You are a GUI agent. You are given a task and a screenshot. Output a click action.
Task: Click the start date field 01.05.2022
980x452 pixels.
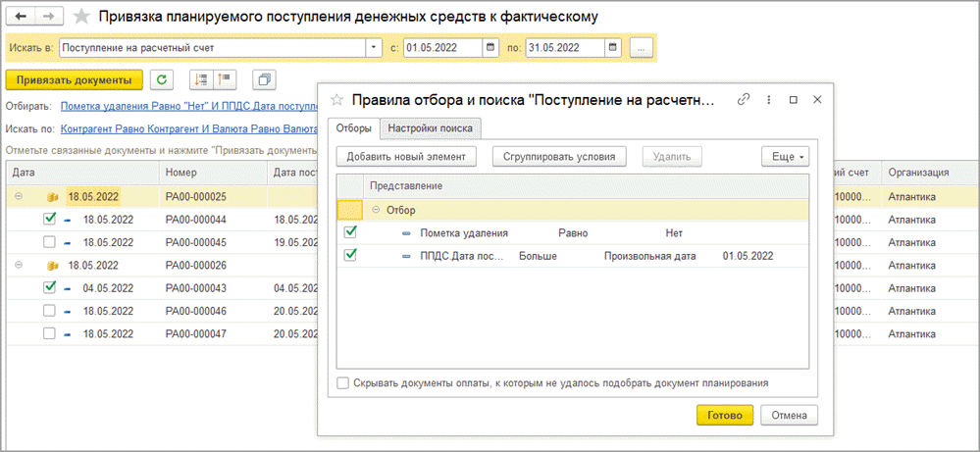pos(441,47)
